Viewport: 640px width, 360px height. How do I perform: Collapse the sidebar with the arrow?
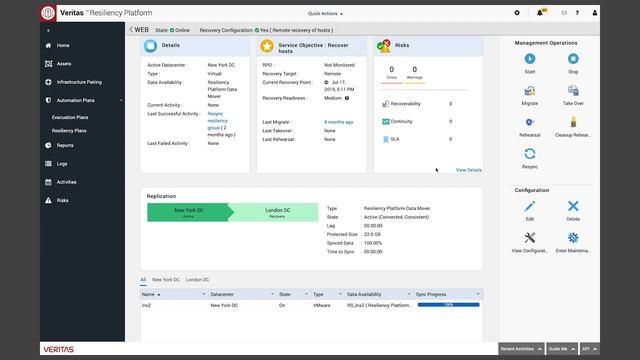pyautogui.click(x=48, y=31)
